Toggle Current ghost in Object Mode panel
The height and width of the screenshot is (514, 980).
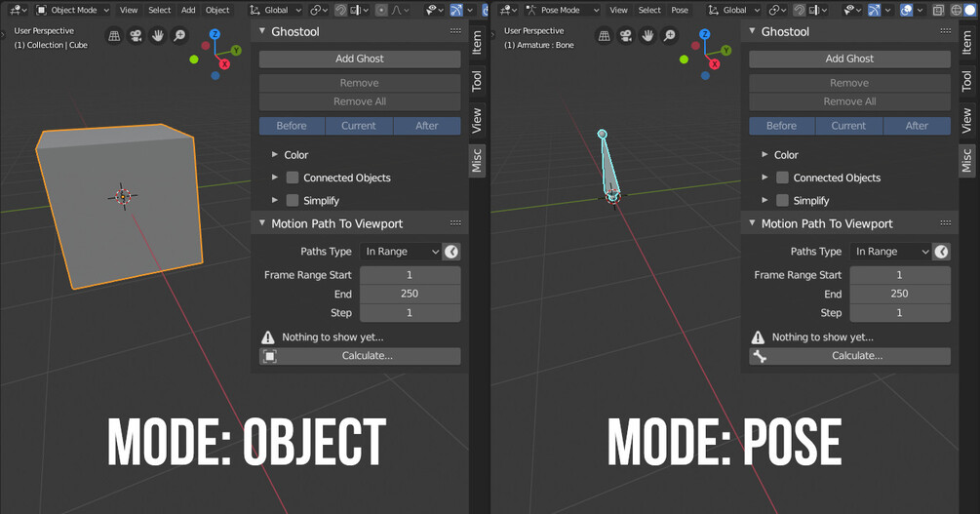point(359,126)
